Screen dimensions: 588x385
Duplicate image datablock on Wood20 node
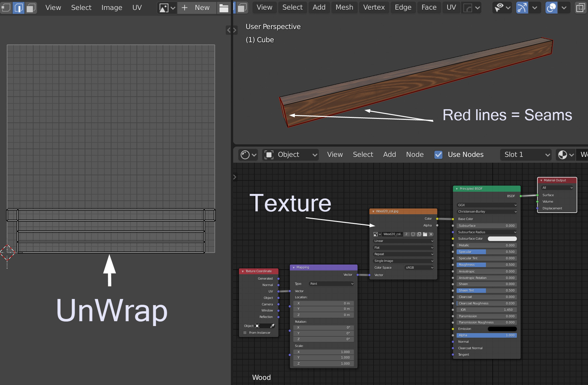tap(419, 234)
